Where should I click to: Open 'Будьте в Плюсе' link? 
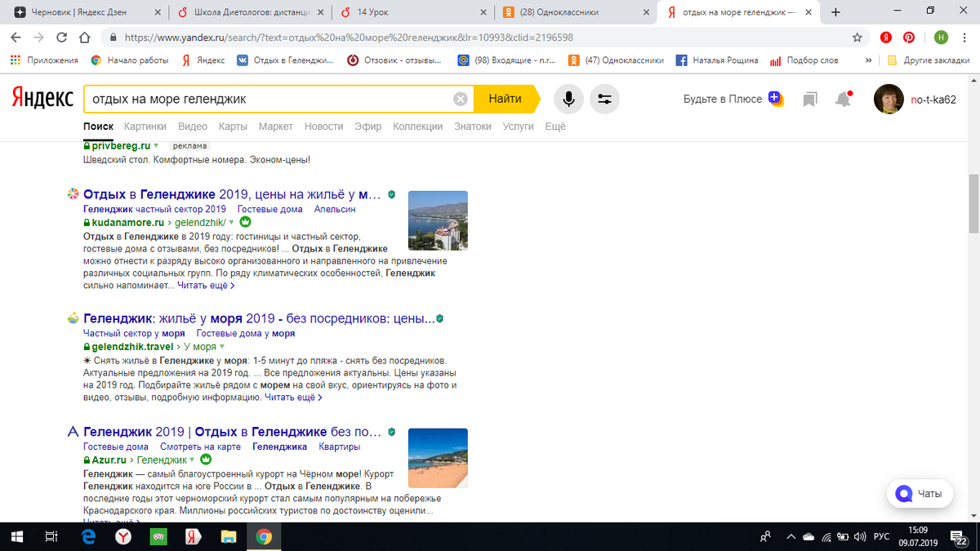click(723, 99)
